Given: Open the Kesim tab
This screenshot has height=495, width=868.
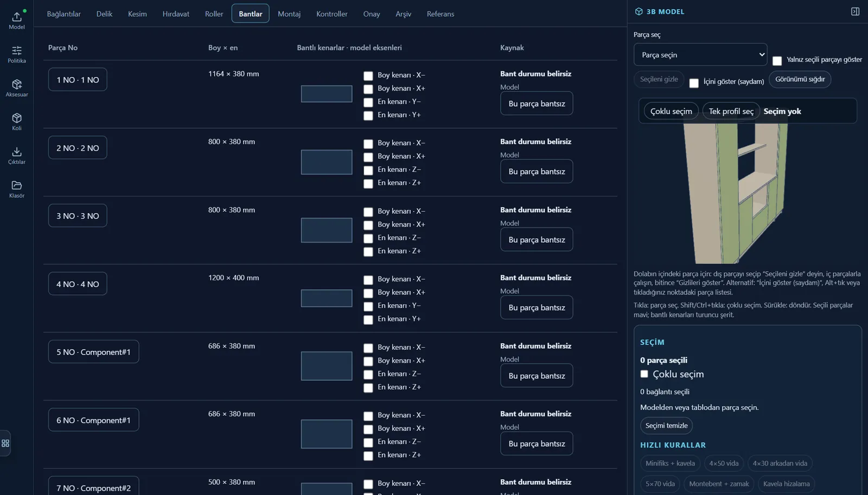Looking at the screenshot, I should 137,14.
